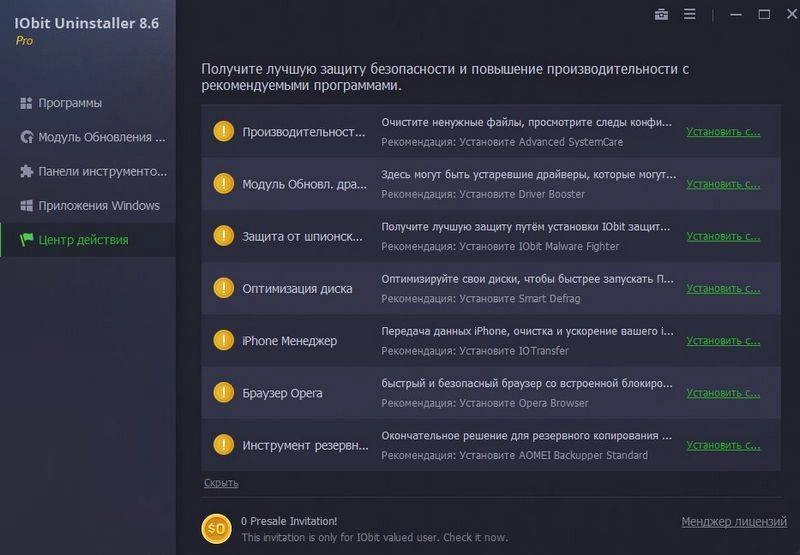Click the iPhone Менеджер row title

click(x=289, y=341)
